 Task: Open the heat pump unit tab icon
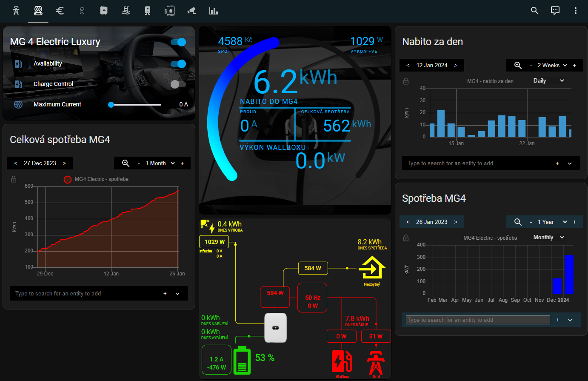148,11
